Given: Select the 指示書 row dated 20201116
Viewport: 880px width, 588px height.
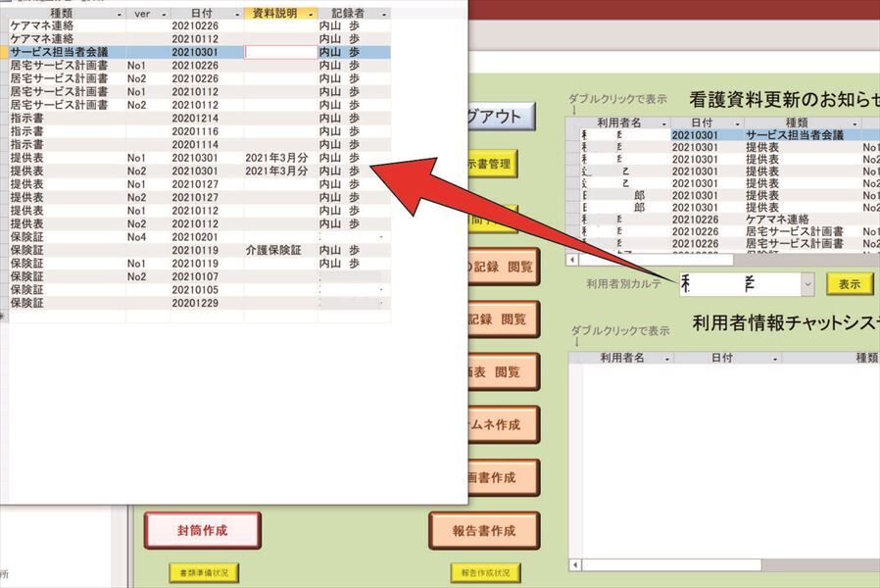Looking at the screenshot, I should (200, 131).
